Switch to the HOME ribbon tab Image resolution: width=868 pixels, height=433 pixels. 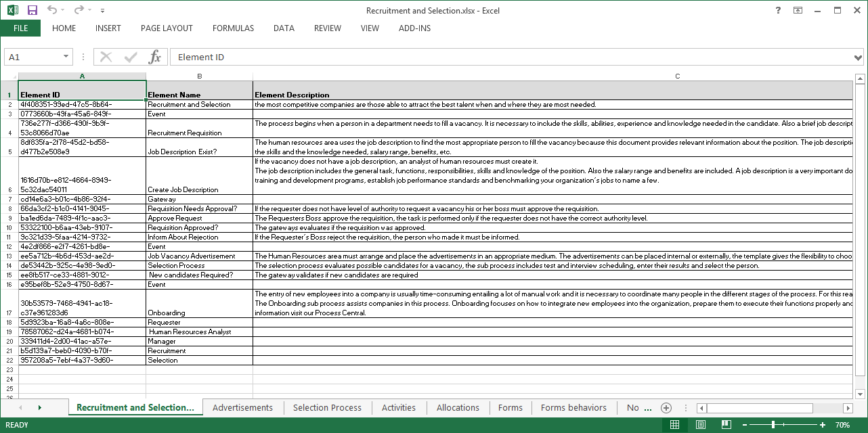[64, 28]
